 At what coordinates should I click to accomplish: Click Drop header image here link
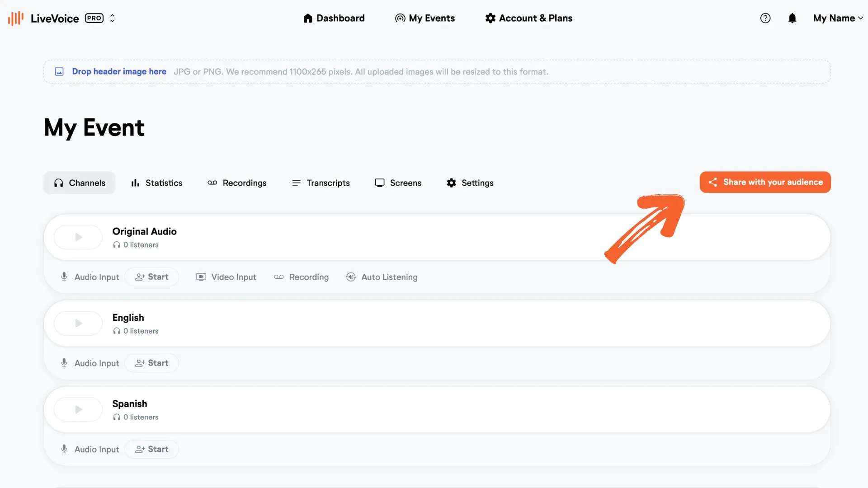pyautogui.click(x=119, y=71)
